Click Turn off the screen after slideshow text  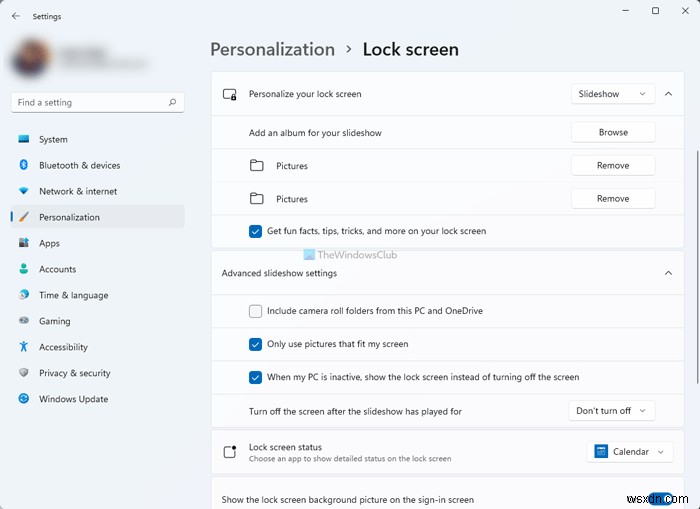coord(355,412)
